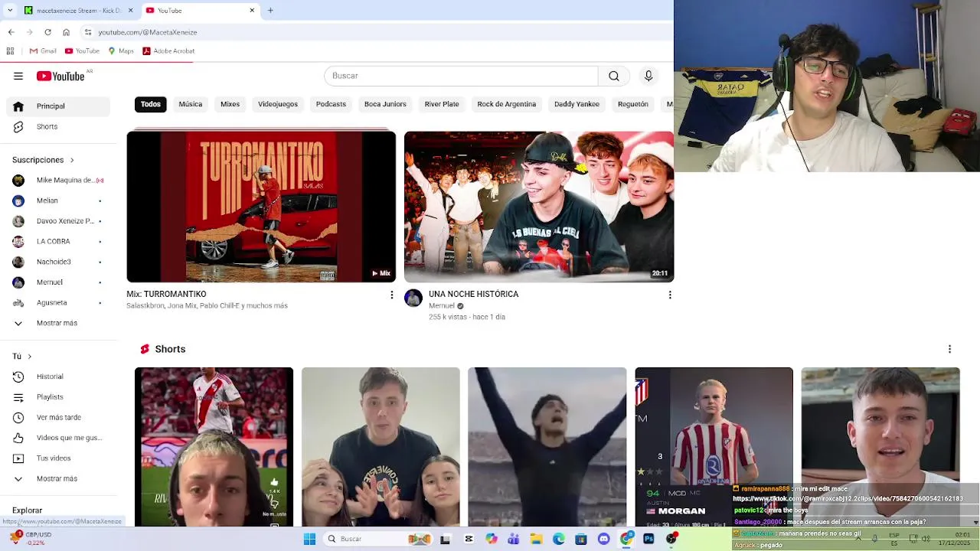
Task: Open the Gmail bookmark
Action: [x=43, y=51]
